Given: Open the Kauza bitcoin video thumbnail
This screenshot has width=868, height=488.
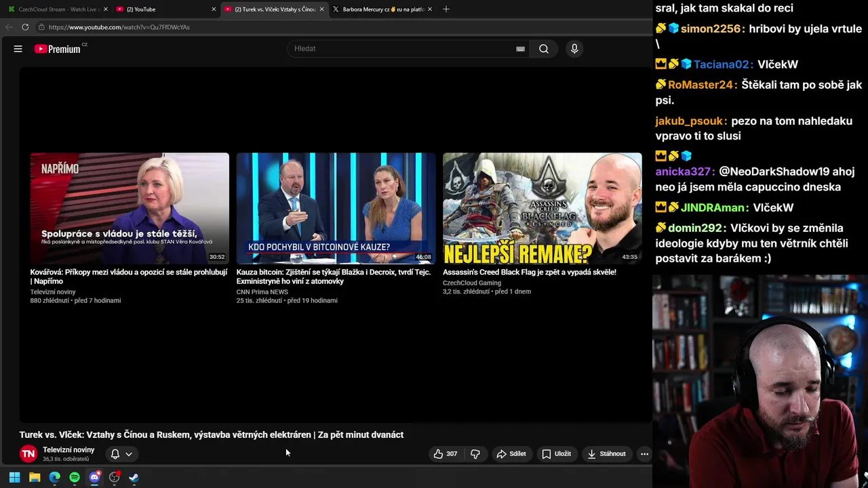Looking at the screenshot, I should pos(336,208).
